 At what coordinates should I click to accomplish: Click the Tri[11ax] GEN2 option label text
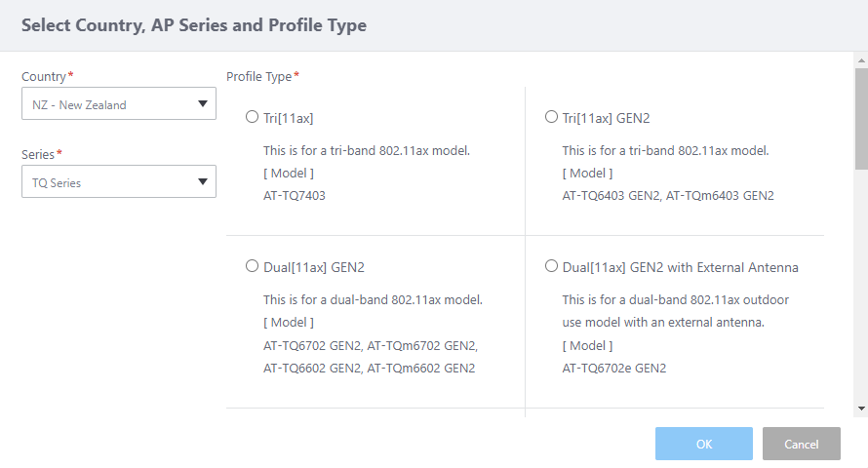pos(606,118)
